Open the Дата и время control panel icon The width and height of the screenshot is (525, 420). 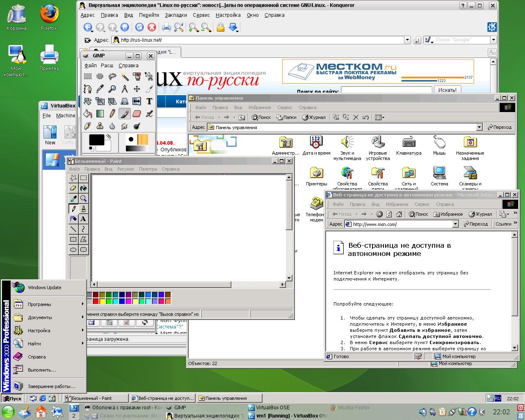click(316, 145)
